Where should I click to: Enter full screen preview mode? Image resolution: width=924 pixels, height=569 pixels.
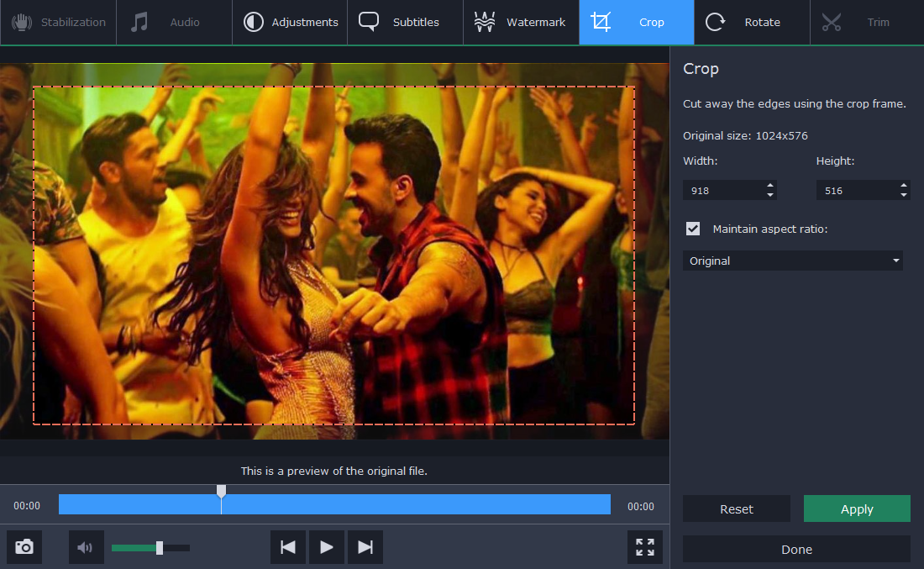coord(644,547)
